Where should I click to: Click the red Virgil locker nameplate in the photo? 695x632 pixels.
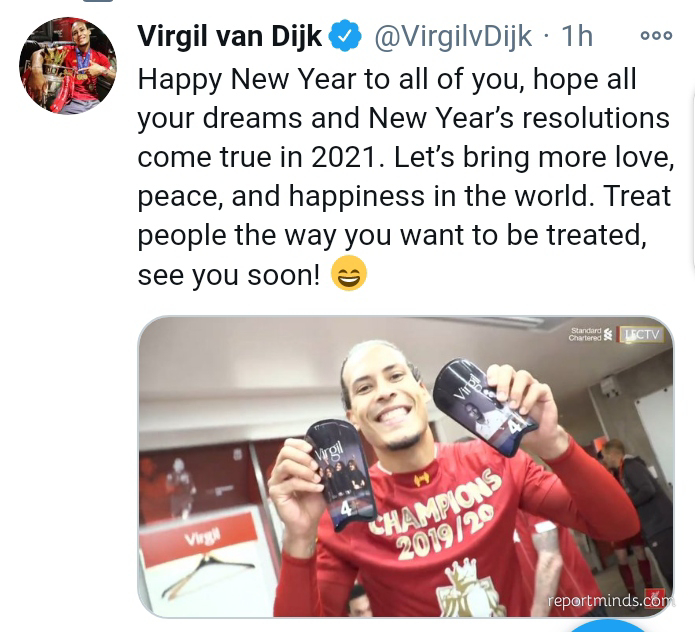[199, 539]
